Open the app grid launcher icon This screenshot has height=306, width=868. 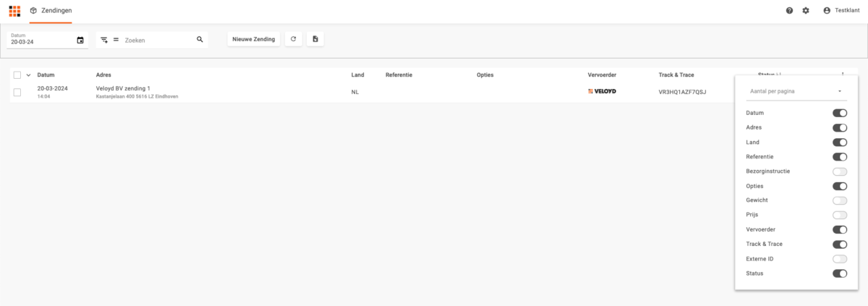click(14, 11)
